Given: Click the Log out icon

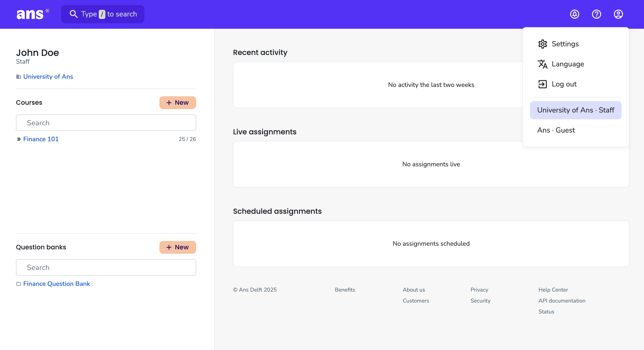Looking at the screenshot, I should [x=543, y=84].
